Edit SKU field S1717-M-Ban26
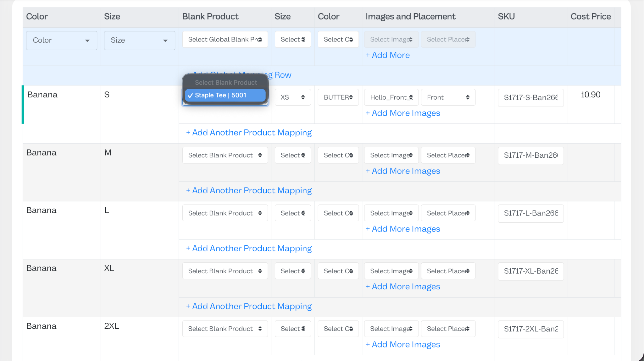The image size is (644, 361). 531,156
